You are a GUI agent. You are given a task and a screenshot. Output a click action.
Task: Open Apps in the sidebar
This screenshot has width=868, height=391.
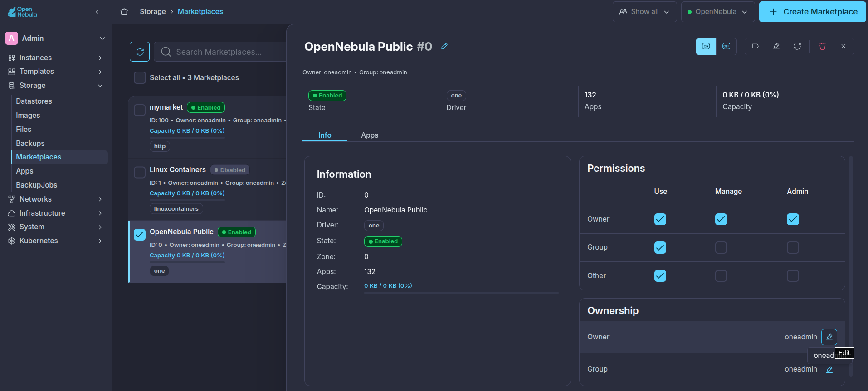[x=24, y=171]
